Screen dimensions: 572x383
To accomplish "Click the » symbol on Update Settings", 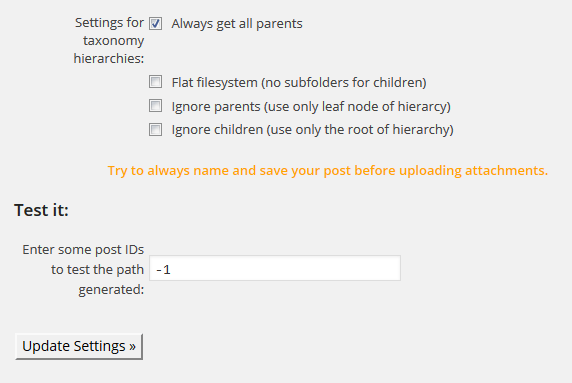I will [132, 347].
